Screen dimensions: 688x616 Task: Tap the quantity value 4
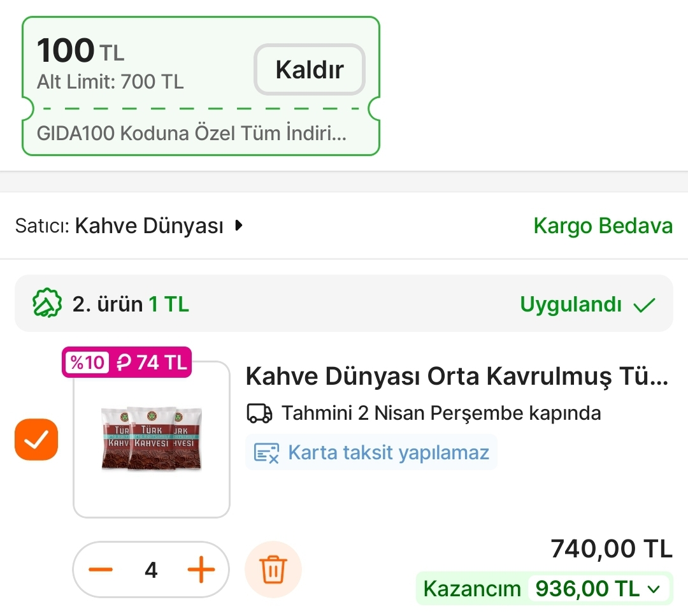[x=151, y=569]
